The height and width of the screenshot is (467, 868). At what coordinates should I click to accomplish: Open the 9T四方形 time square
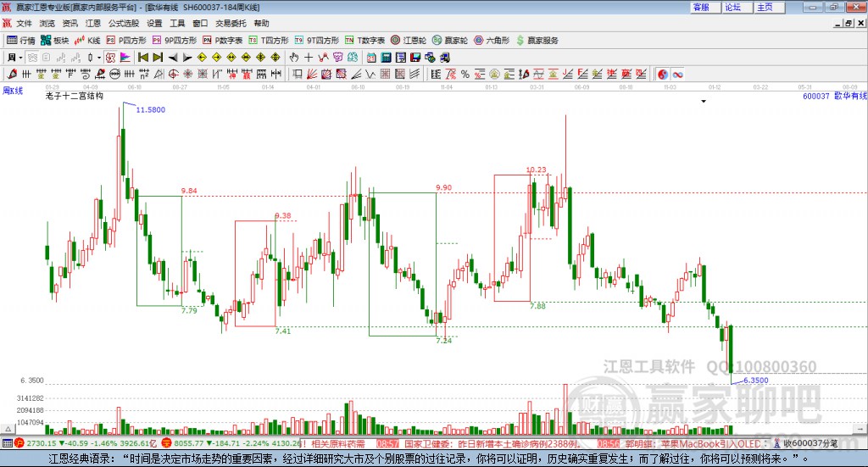point(317,41)
